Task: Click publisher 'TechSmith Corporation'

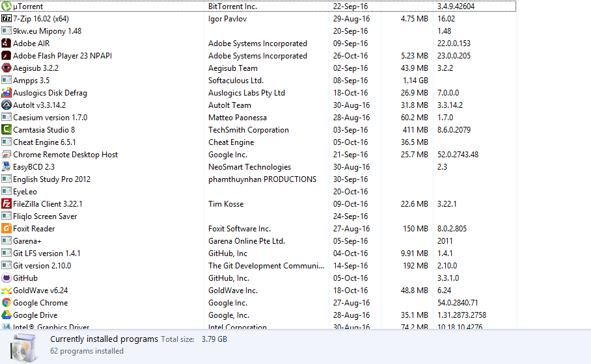Action: click(249, 130)
